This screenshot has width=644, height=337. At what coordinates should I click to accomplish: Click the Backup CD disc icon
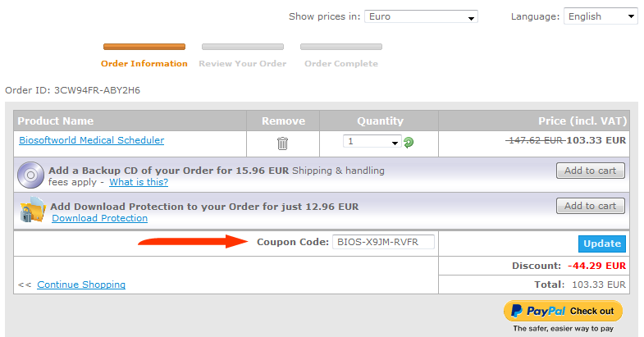30,175
